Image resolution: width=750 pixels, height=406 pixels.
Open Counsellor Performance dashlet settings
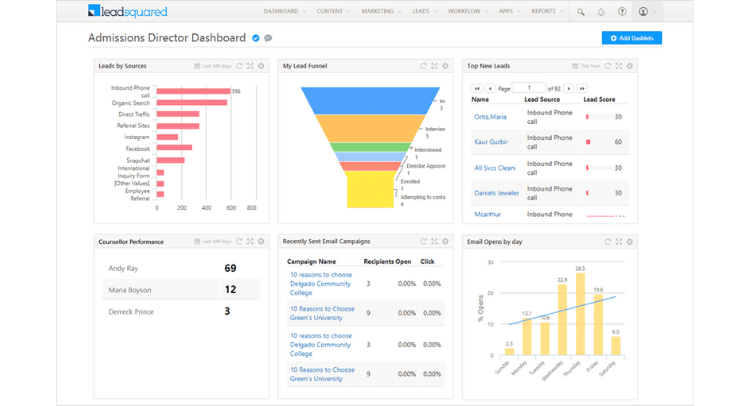[x=261, y=241]
